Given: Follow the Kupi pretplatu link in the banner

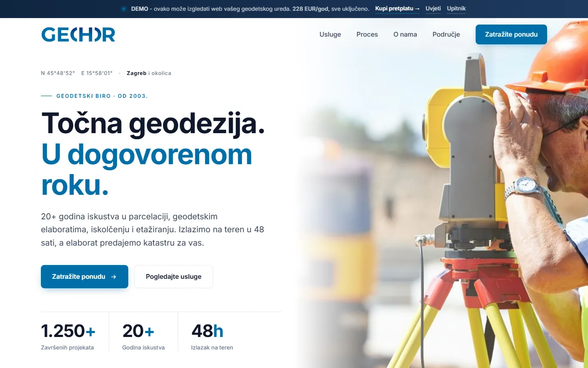Looking at the screenshot, I should point(397,9).
